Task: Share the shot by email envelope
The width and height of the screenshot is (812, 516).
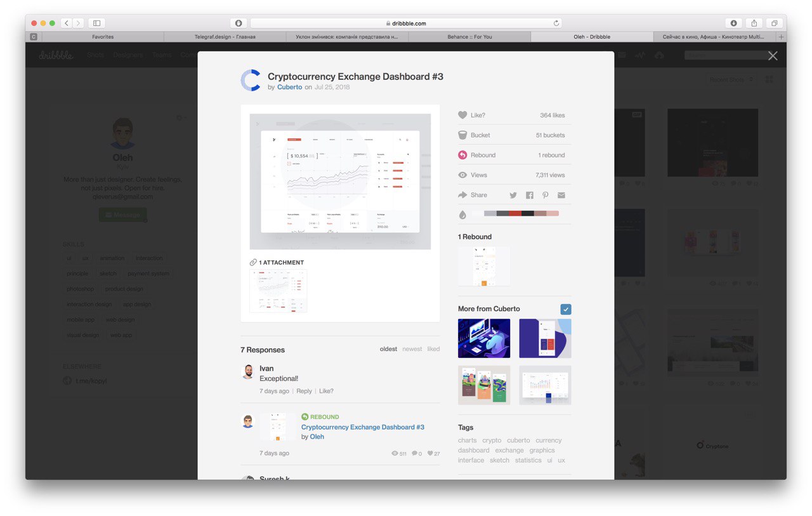Action: tap(561, 195)
